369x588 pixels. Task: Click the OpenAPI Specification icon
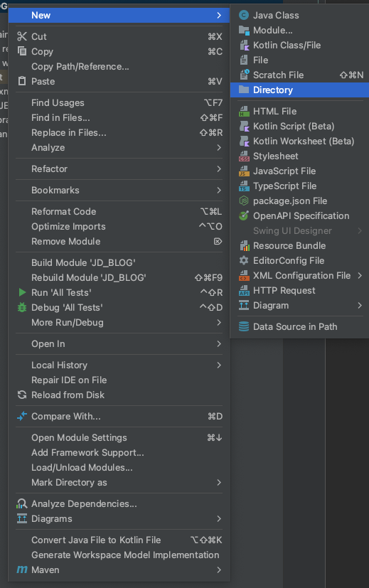244,215
